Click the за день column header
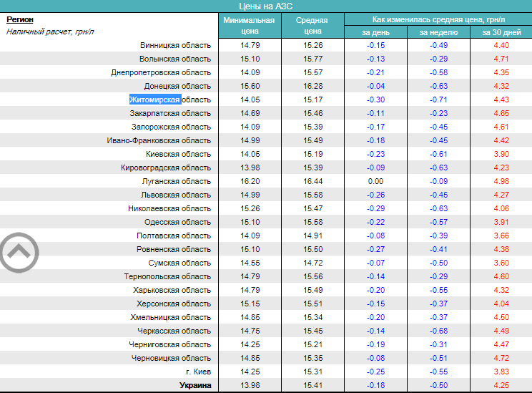 coord(375,32)
